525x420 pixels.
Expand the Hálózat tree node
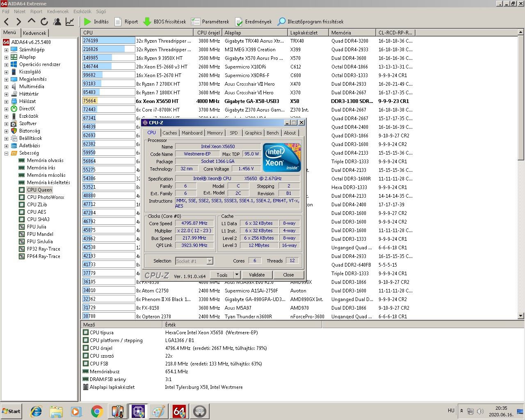coord(6,102)
